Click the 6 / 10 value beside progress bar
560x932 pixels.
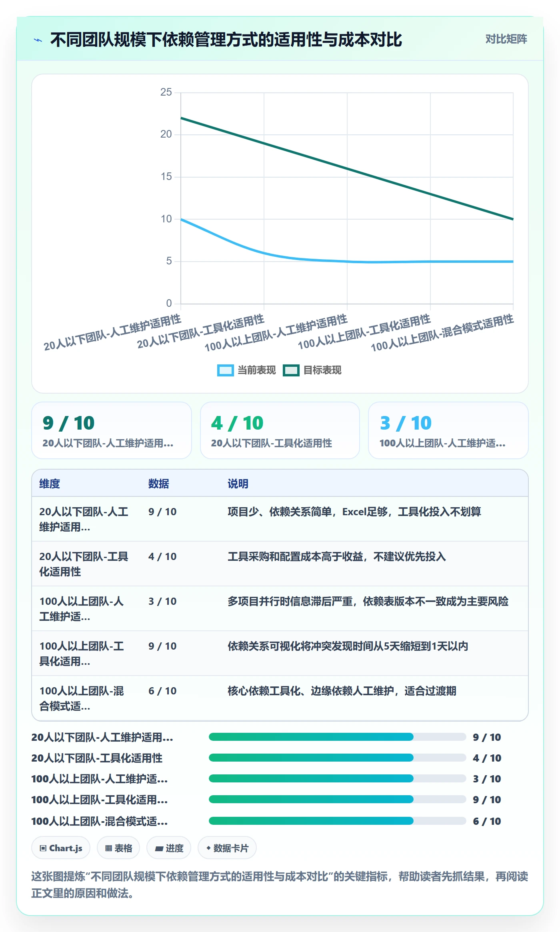(487, 821)
